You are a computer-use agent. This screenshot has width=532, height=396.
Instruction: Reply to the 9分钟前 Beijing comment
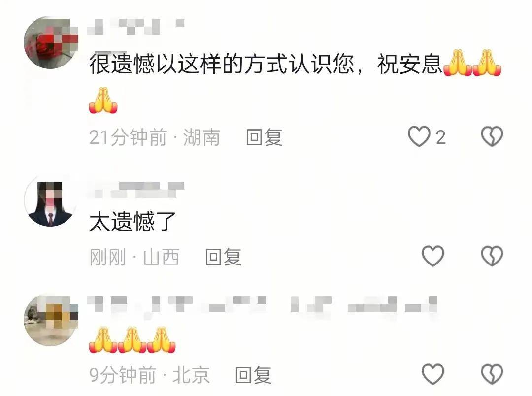click(254, 375)
